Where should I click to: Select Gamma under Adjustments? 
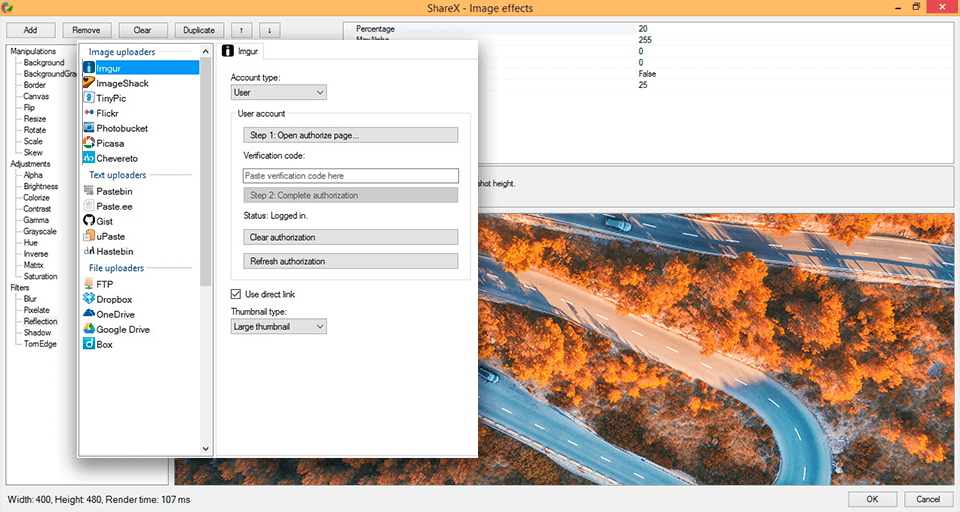tap(36, 220)
